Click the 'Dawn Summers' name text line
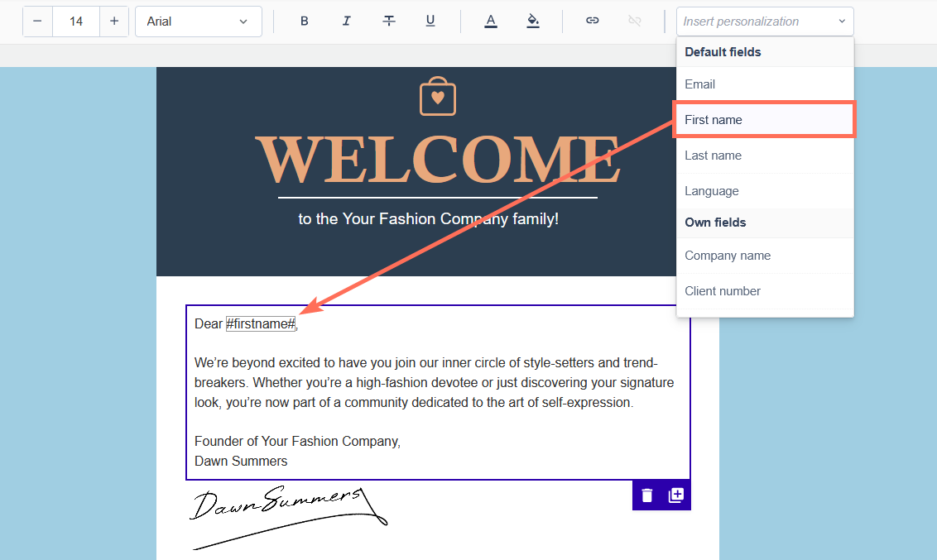 pos(241,461)
